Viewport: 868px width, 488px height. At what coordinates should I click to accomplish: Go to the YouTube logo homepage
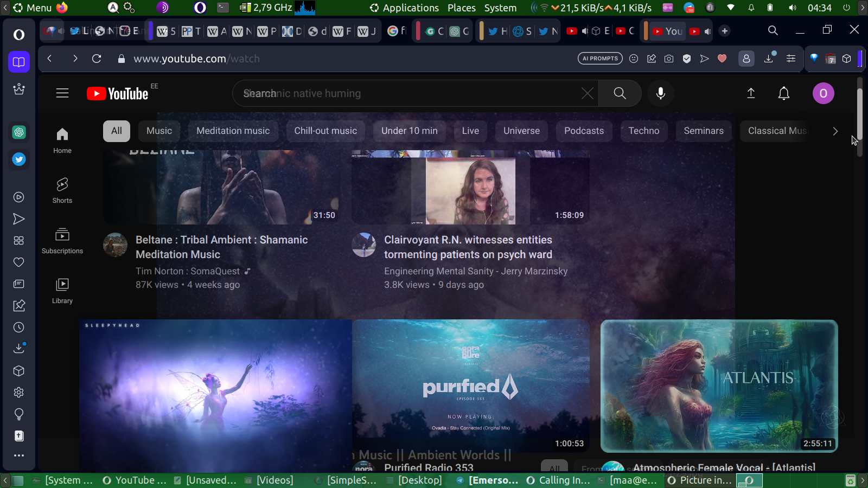118,94
